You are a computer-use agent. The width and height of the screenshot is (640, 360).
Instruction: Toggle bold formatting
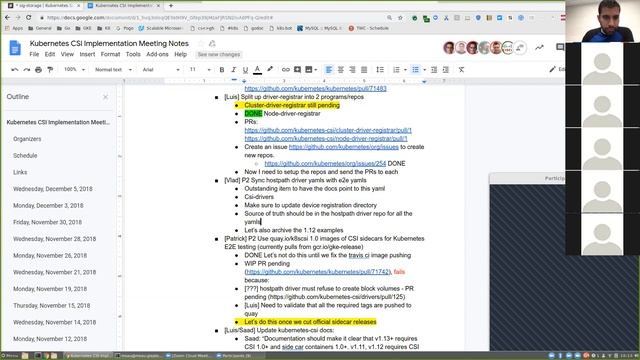(x=222, y=70)
